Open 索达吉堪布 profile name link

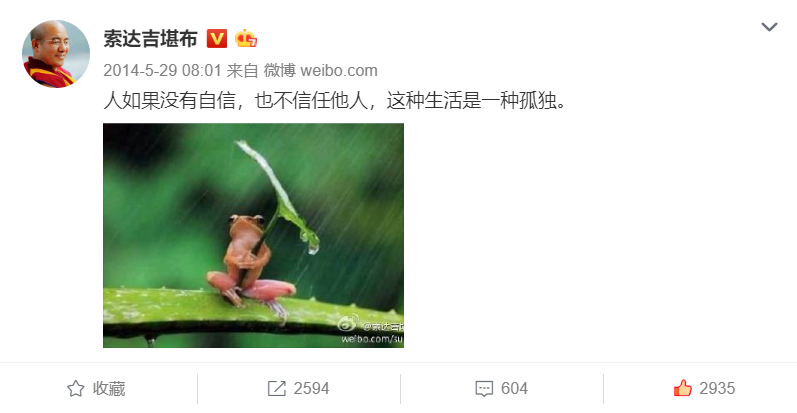(x=150, y=39)
